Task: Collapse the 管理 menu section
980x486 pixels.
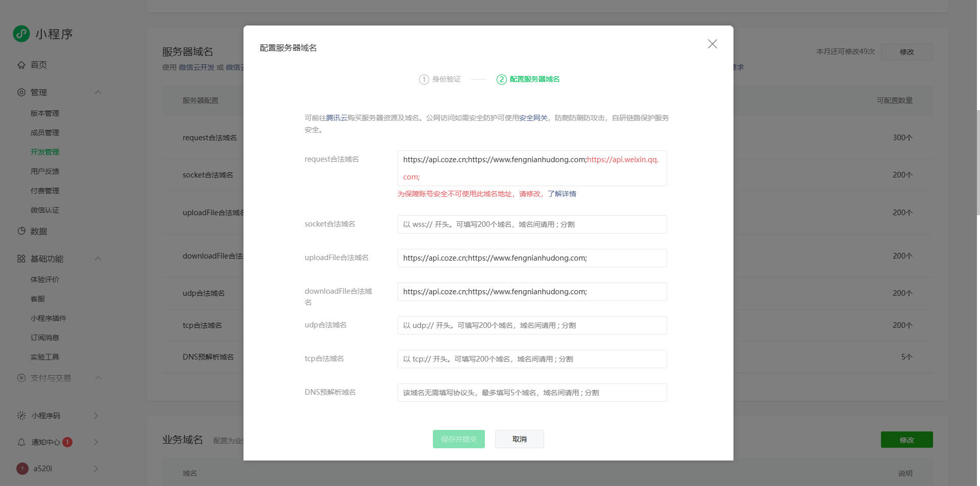Action: pos(98,92)
